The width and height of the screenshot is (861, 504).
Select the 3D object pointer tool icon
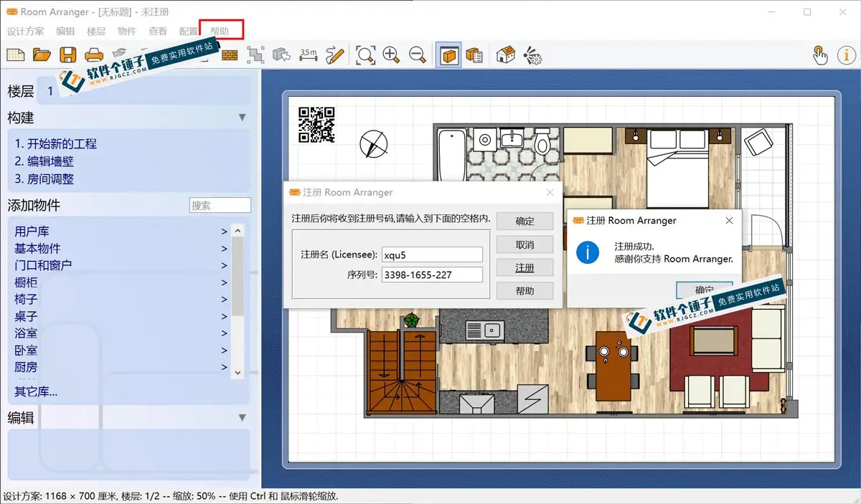282,54
